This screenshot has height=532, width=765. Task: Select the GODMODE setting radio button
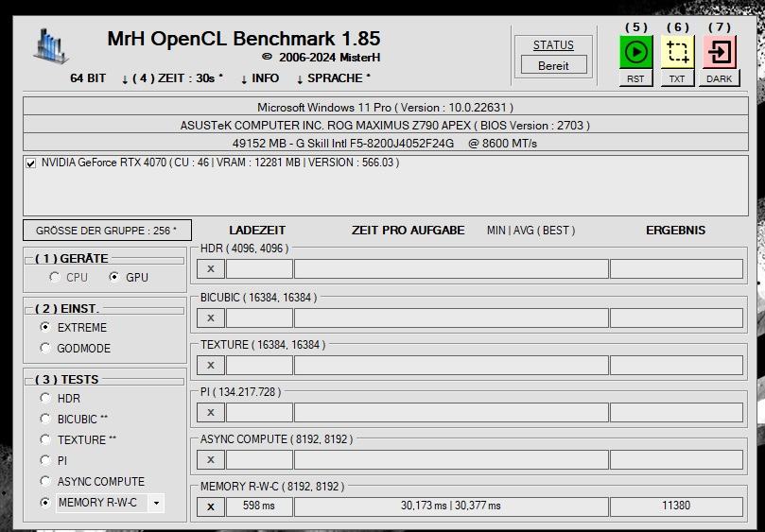(x=45, y=348)
